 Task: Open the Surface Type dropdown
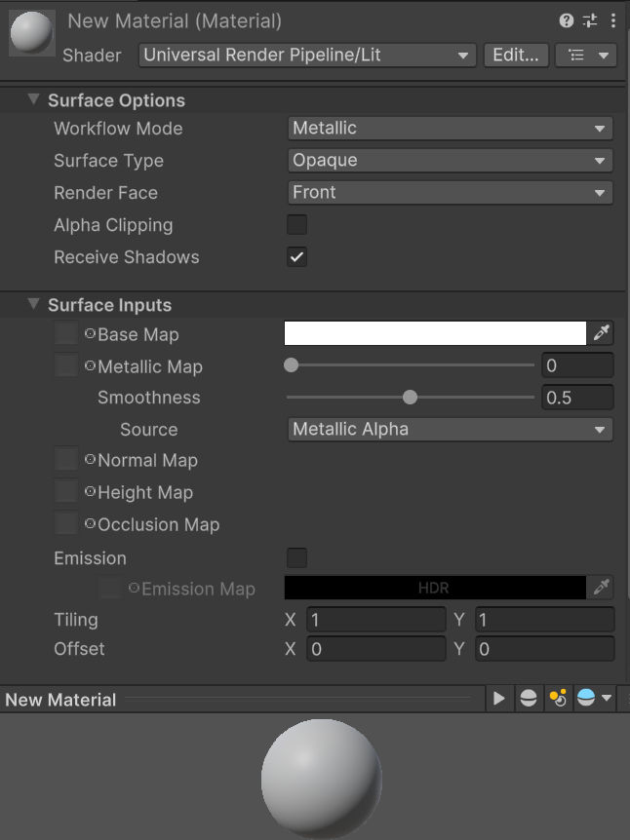(450, 161)
